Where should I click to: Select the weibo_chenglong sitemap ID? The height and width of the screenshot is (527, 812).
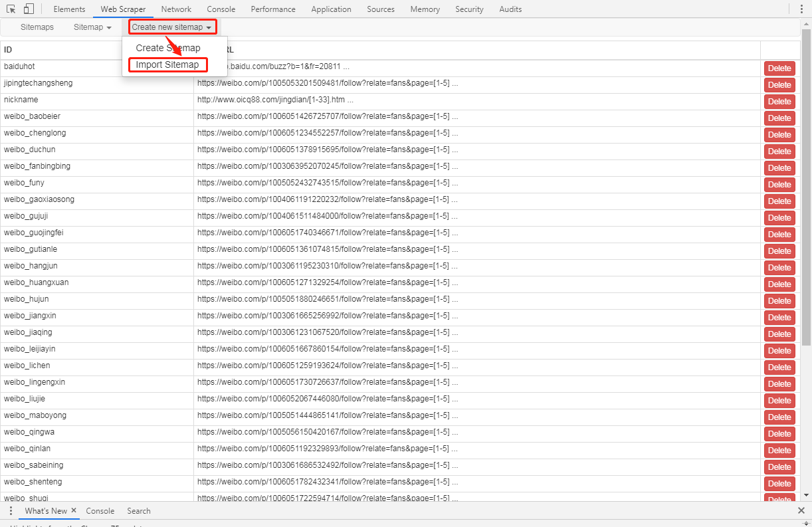(35, 133)
